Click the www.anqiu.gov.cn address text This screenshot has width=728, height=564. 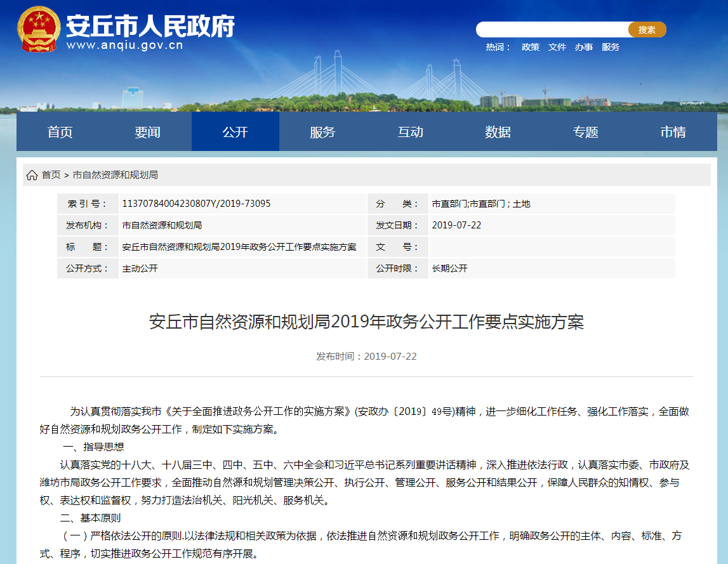coord(125,45)
